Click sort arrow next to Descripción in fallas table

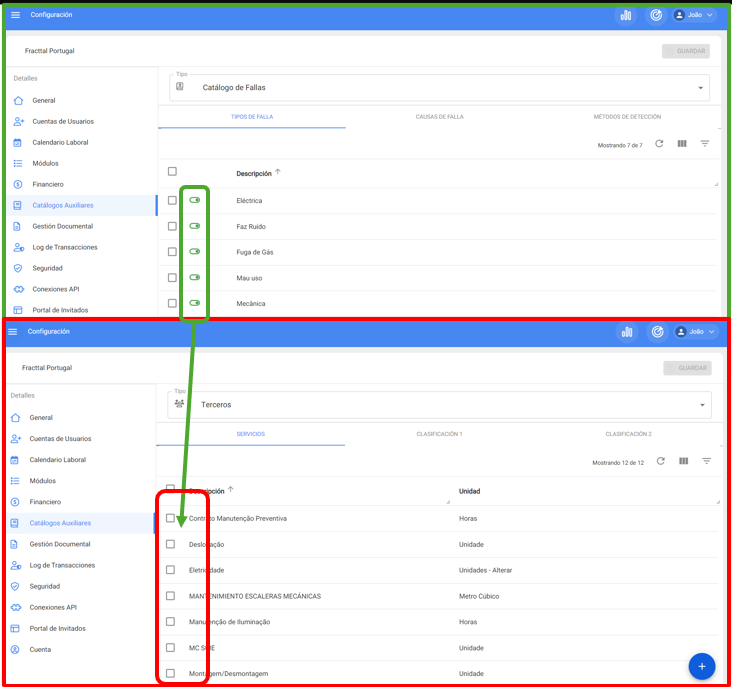click(x=278, y=172)
